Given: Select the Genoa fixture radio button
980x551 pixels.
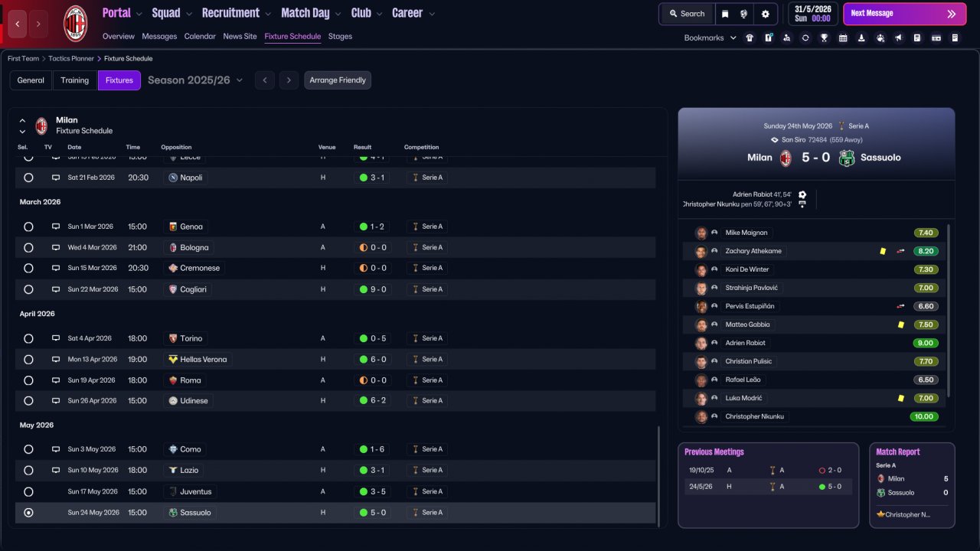Looking at the screenshot, I should (x=28, y=227).
